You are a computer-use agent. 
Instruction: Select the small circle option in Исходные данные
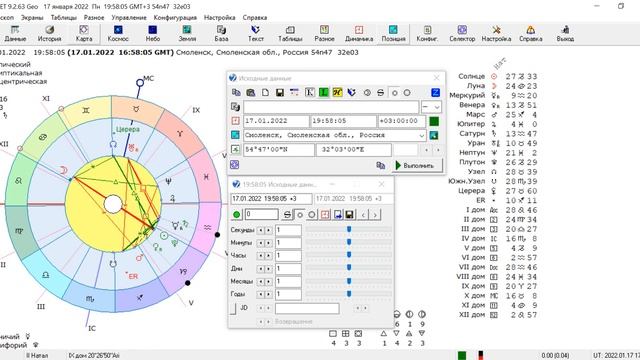pos(394,93)
